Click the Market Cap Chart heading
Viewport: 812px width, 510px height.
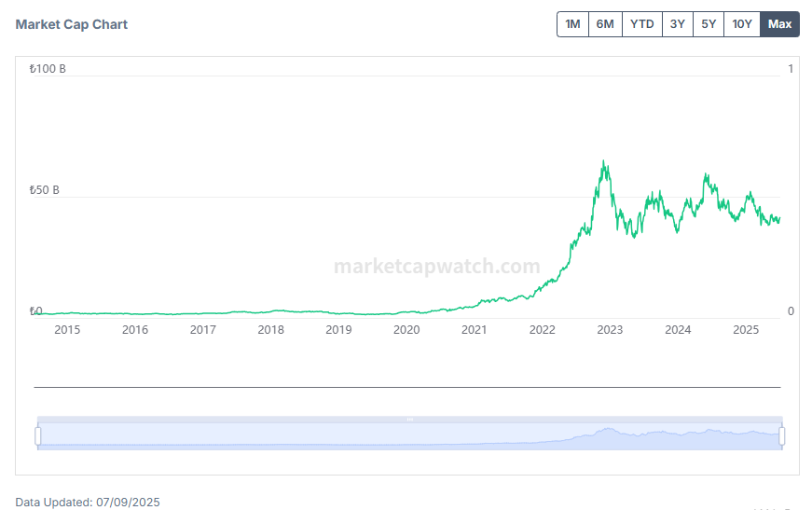72,24
